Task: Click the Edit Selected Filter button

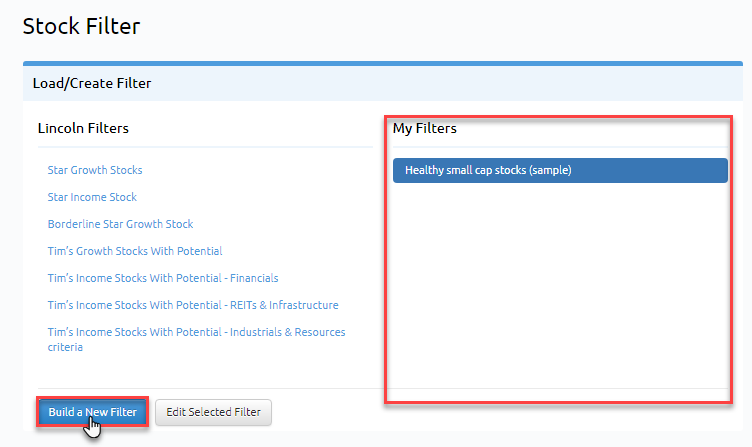Action: pos(213,412)
